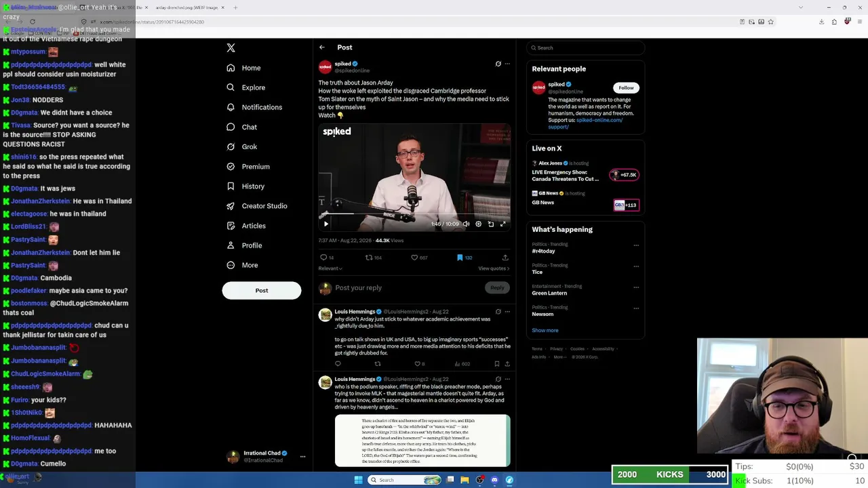Reply to the spiked post via comment icon
868x488 pixels.
(323, 258)
